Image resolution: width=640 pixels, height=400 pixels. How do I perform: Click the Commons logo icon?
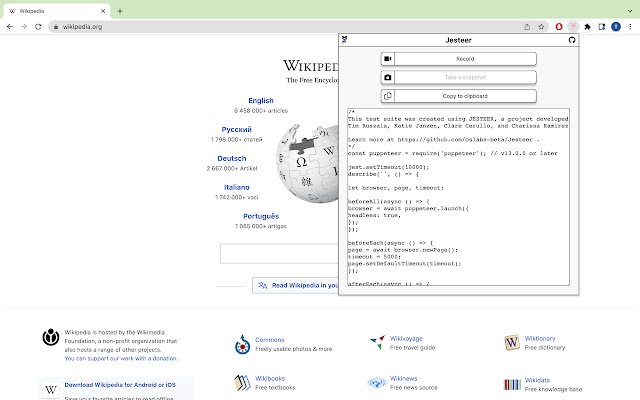242,344
